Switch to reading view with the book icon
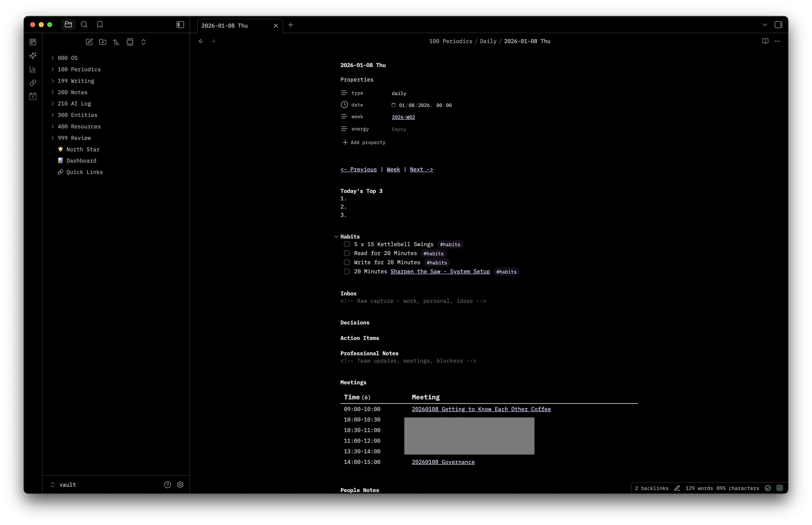Viewport: 812px width, 525px height. (765, 41)
